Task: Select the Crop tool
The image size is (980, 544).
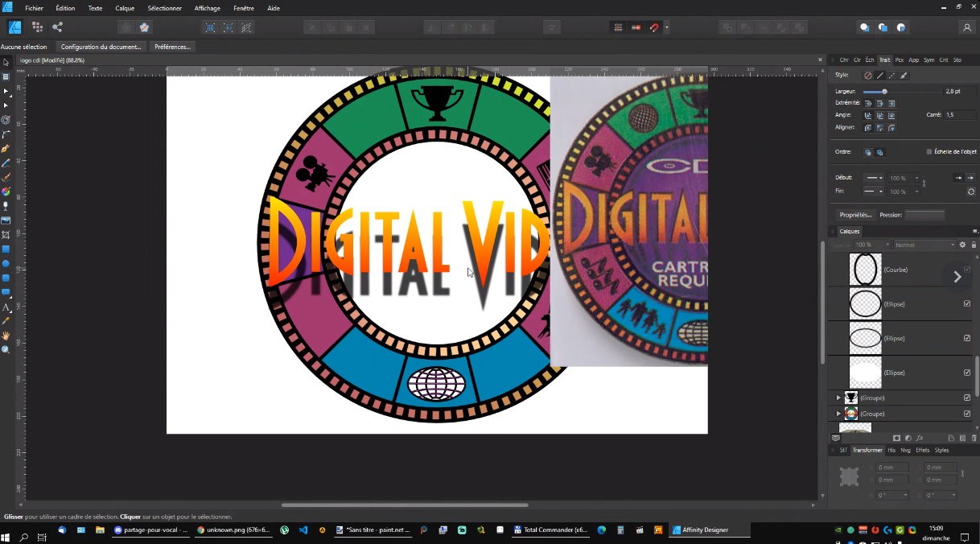Action: (x=6, y=235)
